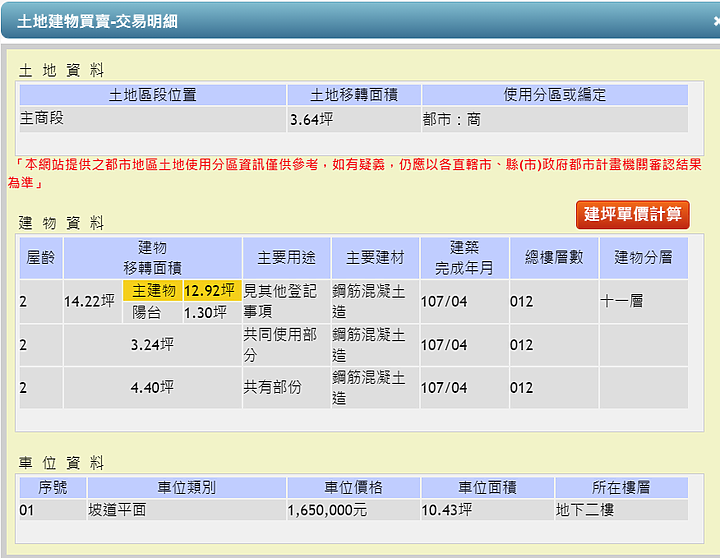
Task: Click the 土地資料 section heading
Action: tap(62, 70)
